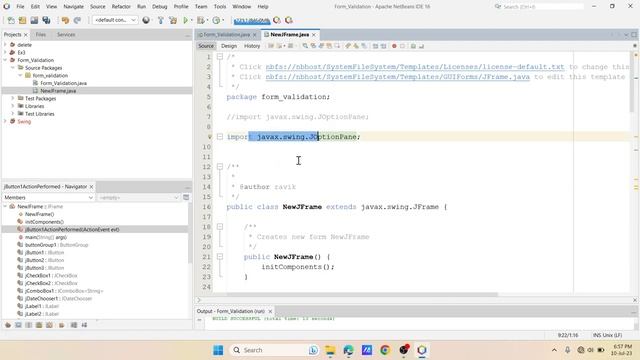Click the Source view button
640x360 pixels.
click(x=206, y=46)
